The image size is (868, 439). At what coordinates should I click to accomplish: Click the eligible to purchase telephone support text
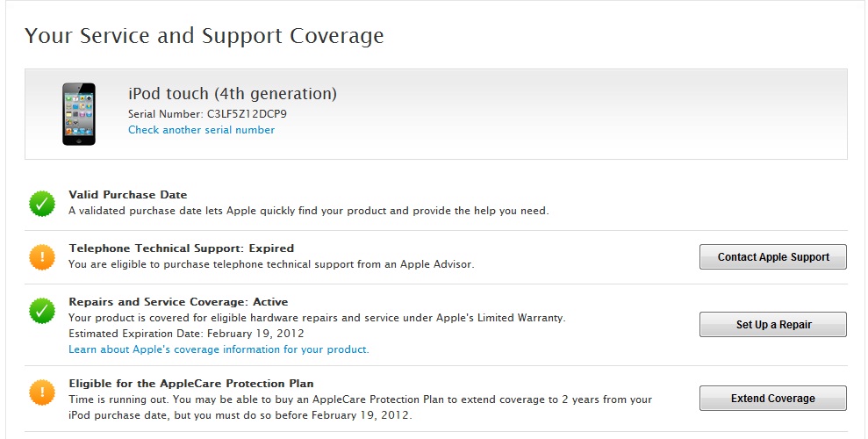tap(271, 264)
